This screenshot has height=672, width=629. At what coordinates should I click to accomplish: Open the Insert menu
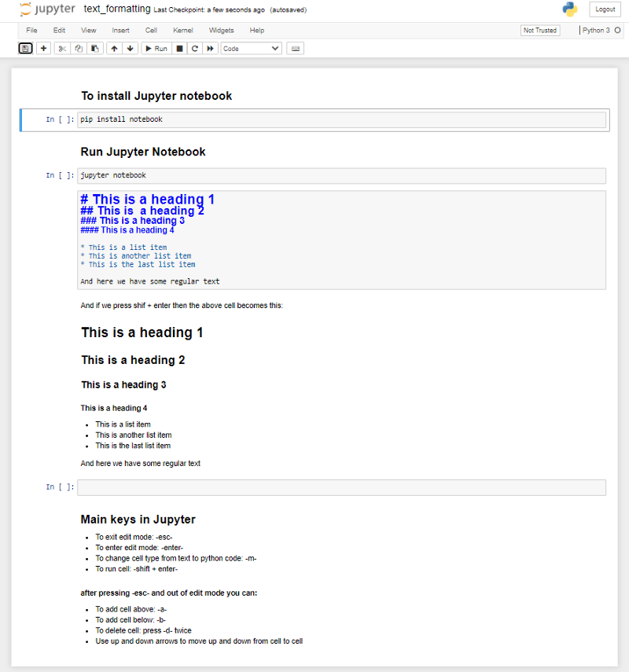[x=120, y=31]
